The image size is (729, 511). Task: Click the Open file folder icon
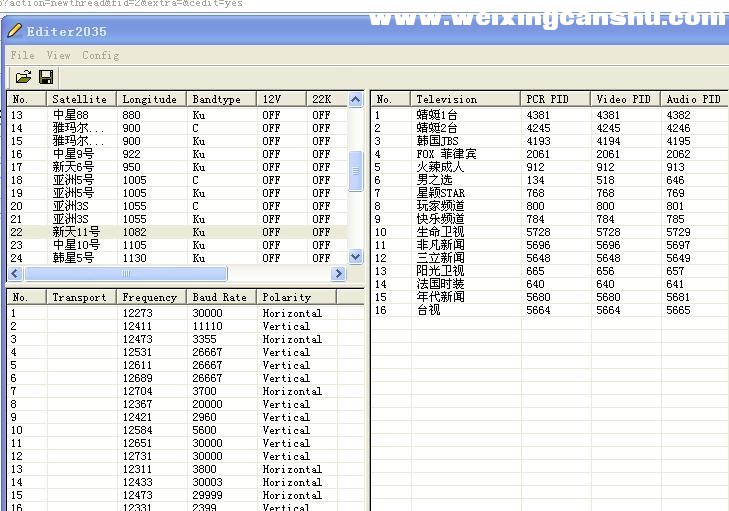coord(23,77)
